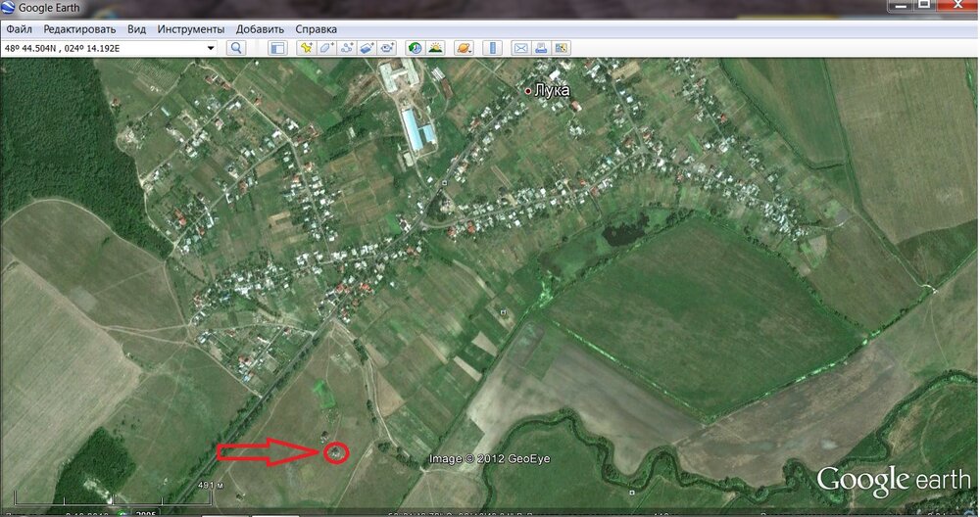Click the Print icon
This screenshot has height=517, width=980.
coord(541,48)
